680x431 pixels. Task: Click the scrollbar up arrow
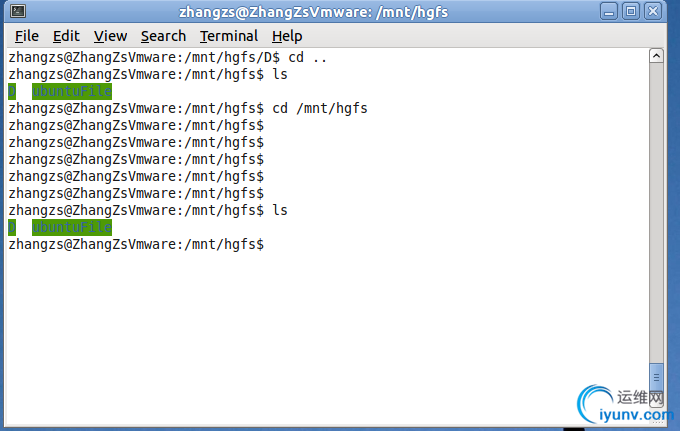coord(657,57)
